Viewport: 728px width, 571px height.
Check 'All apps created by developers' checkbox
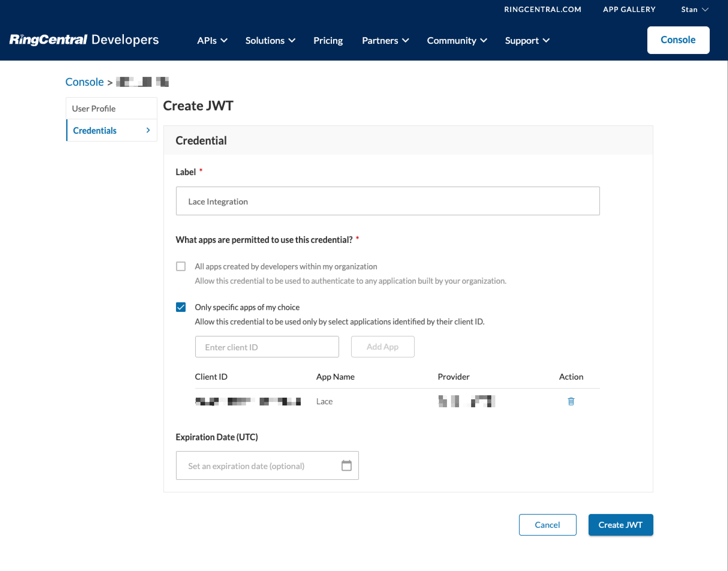coord(181,266)
